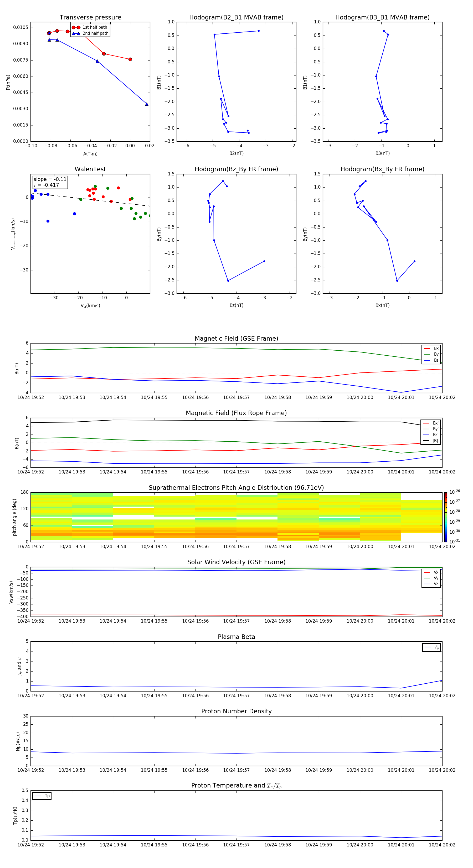The height and width of the screenshot is (868, 473).
Task: Click 'By' in the GSE frame legend
Action: coord(436,354)
